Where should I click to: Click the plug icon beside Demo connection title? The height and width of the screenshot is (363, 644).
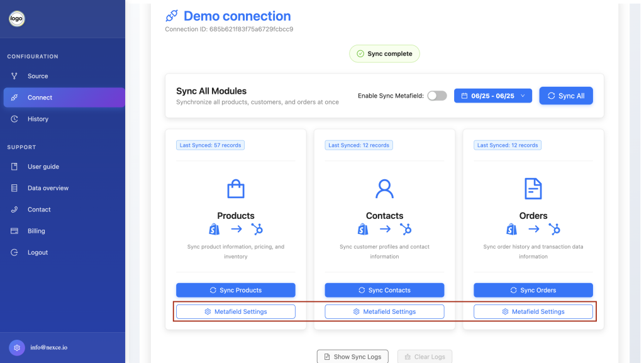click(172, 16)
